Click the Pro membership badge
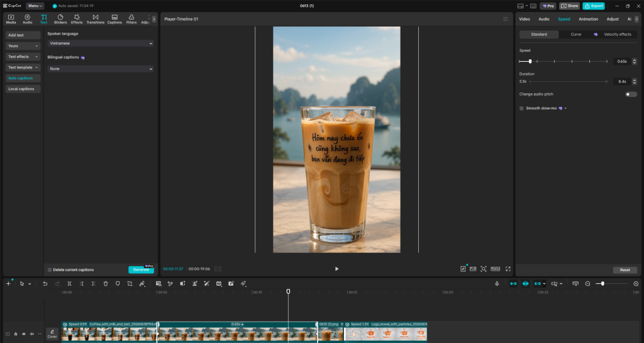The width and height of the screenshot is (644, 343). pos(548,6)
